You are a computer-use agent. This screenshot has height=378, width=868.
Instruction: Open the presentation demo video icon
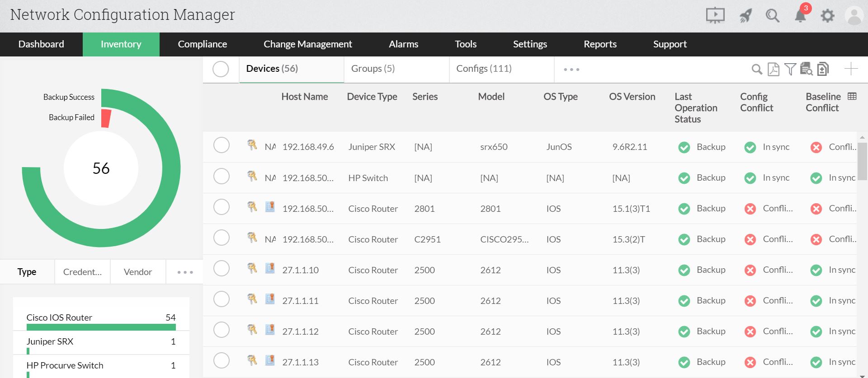pyautogui.click(x=715, y=16)
